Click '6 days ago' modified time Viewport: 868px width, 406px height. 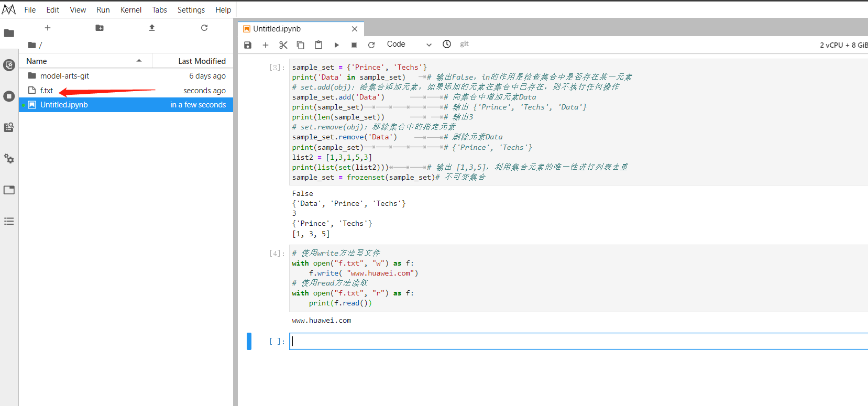coord(207,76)
